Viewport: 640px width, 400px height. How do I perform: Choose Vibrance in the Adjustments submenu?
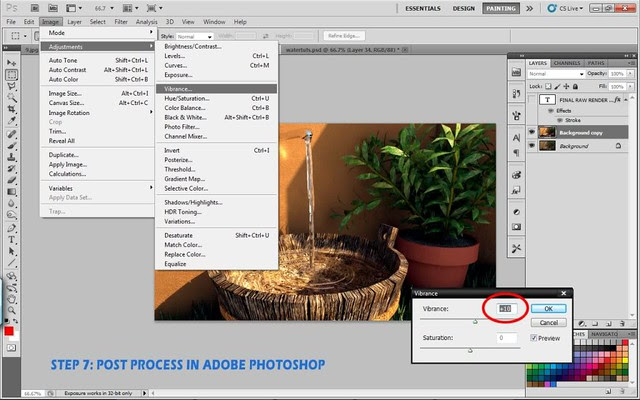tap(216, 89)
